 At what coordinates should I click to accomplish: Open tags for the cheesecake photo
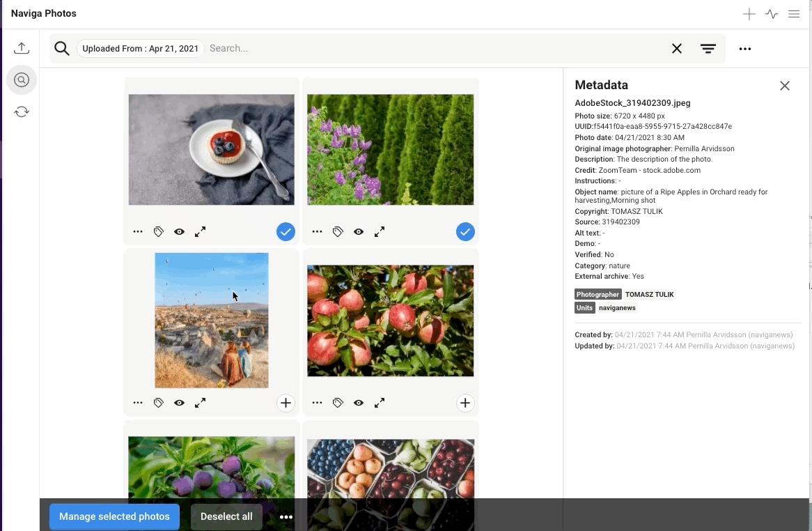point(159,232)
